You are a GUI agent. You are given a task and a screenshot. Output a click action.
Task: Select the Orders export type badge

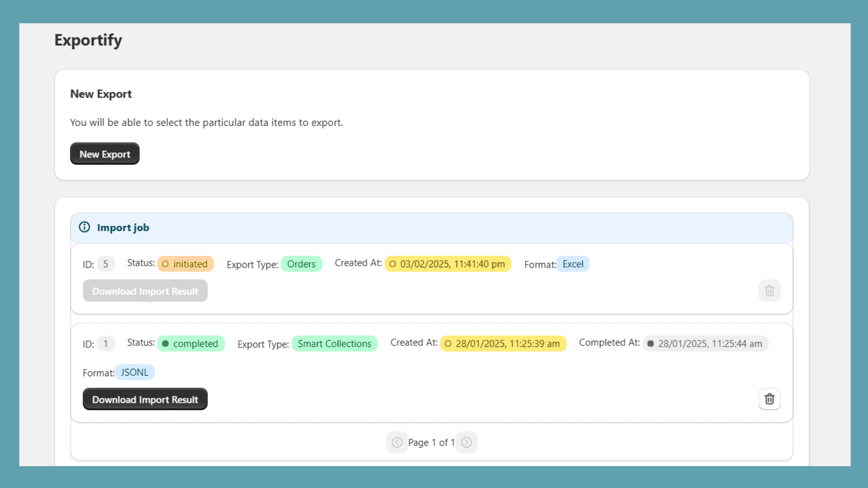(x=302, y=264)
